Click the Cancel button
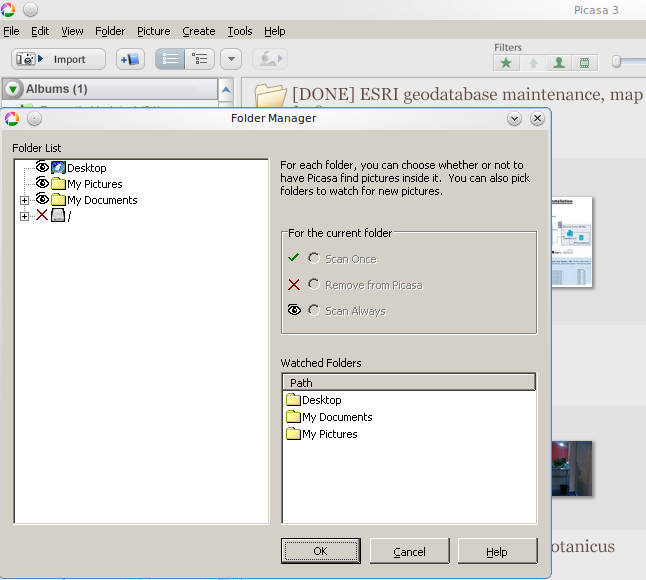Screen dimensions: 646x580 coord(409,551)
